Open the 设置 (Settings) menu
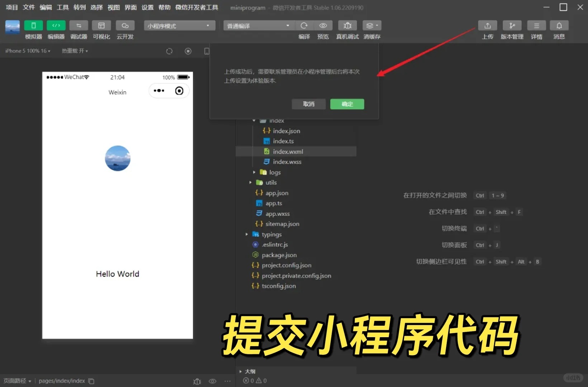588x387 pixels. [x=147, y=8]
